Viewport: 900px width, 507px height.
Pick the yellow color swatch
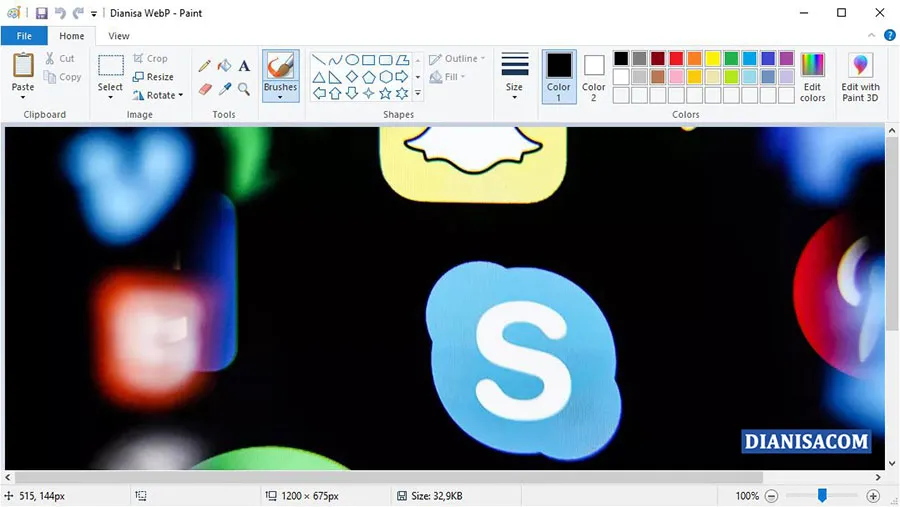click(x=713, y=58)
